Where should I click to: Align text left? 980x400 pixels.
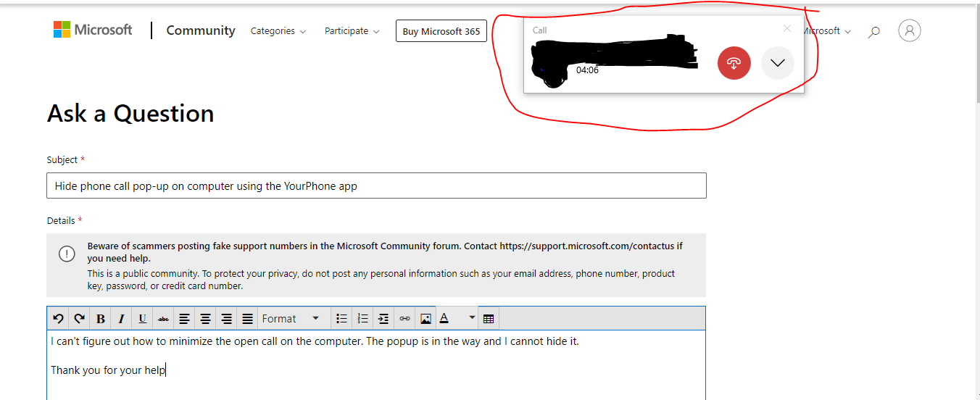click(185, 319)
